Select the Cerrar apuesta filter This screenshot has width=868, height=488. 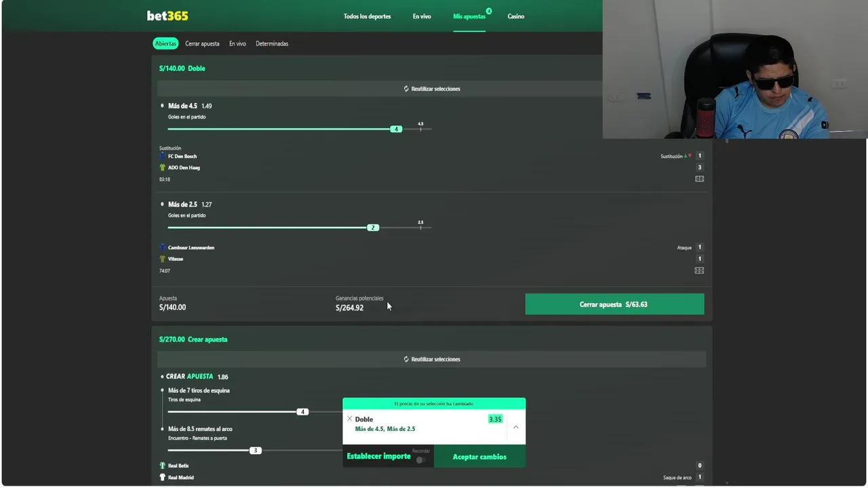(202, 43)
